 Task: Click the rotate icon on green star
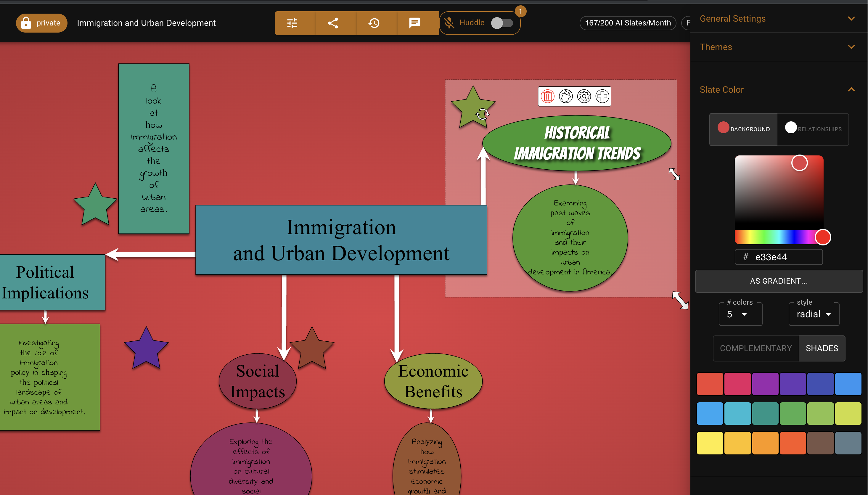point(482,114)
